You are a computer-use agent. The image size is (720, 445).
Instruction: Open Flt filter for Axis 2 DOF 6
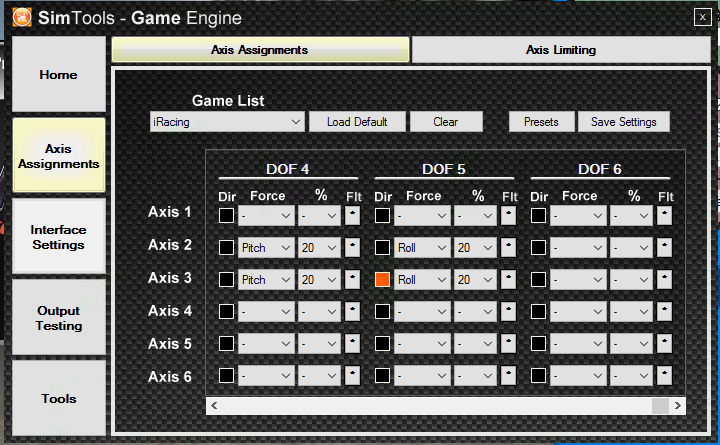pos(664,248)
